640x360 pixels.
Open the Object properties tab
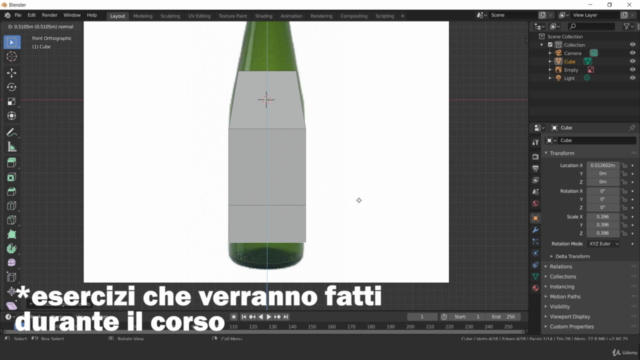point(536,218)
